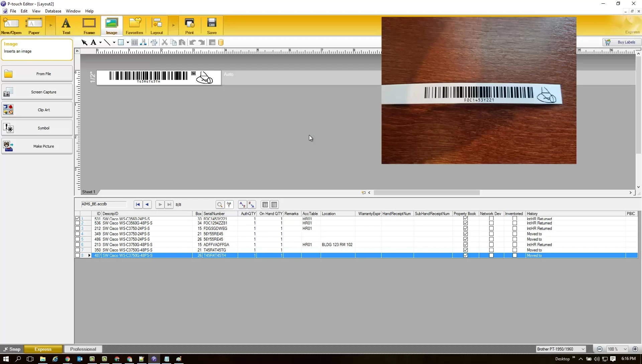Select the Frame tool
The height and width of the screenshot is (364, 642).
(89, 26)
